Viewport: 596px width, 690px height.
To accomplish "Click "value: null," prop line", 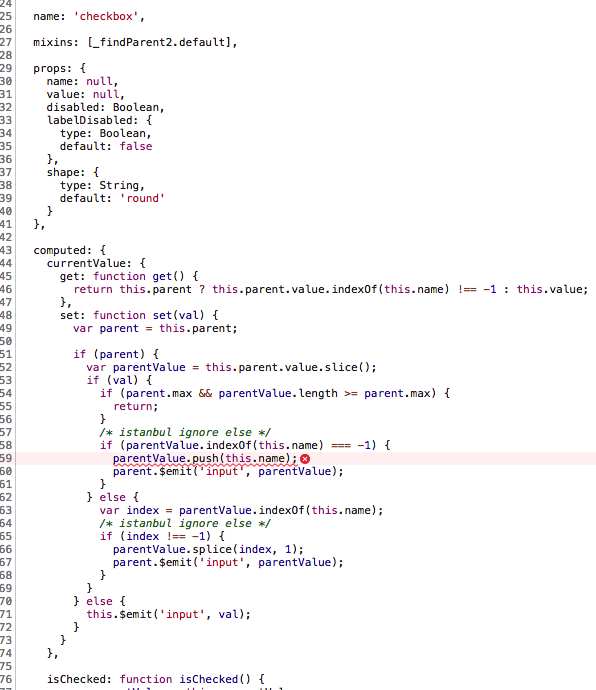I will 85,95.
